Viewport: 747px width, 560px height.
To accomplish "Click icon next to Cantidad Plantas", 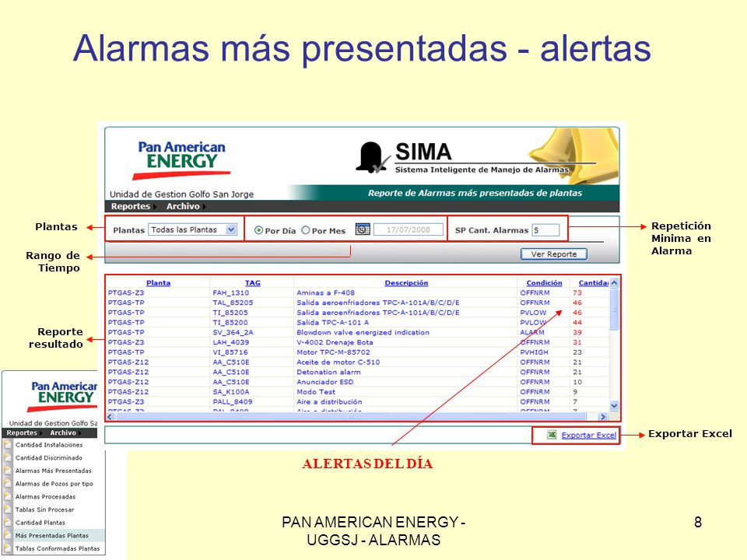I will pos(8,523).
